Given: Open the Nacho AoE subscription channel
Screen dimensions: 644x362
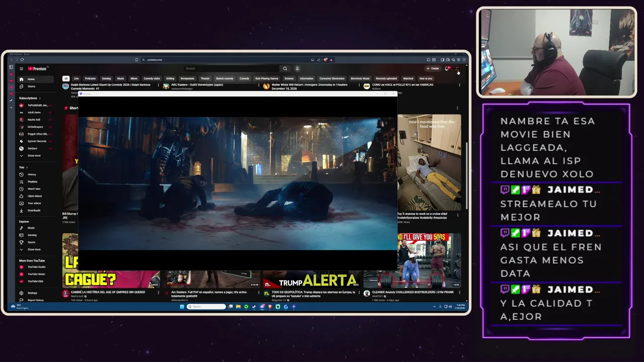Looking at the screenshot, I should point(34,120).
